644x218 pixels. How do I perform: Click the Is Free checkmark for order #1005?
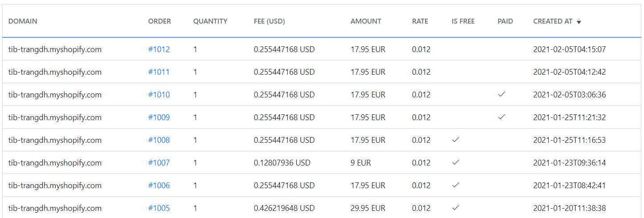pos(455,208)
